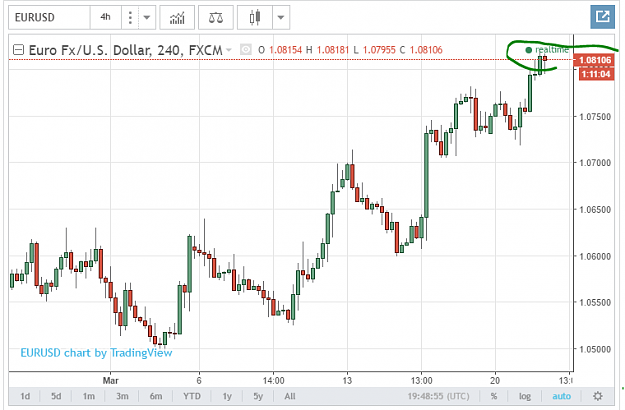625x410 pixels.
Task: Open the EURUSD chart by TradingView link
Action: point(96,353)
